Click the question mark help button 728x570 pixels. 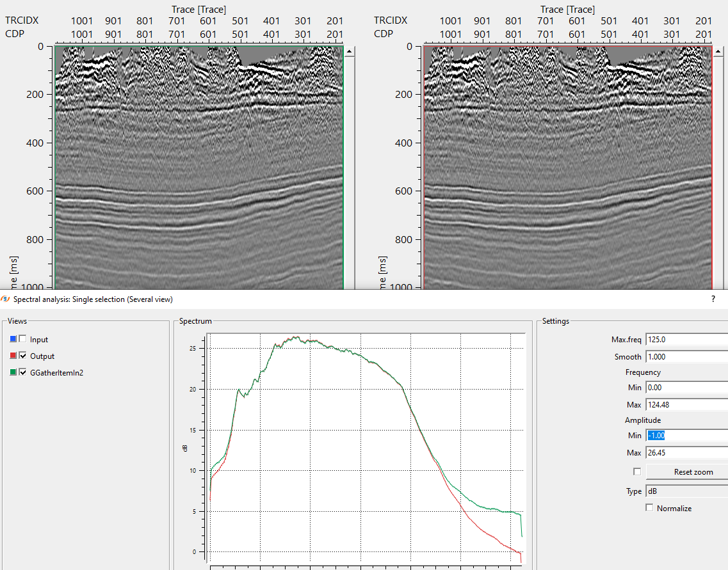point(713,299)
